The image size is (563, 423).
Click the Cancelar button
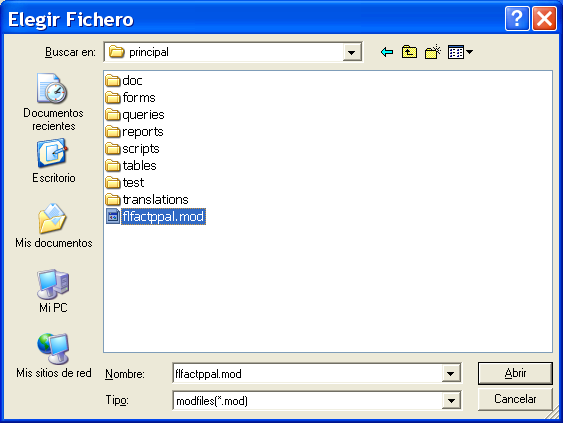click(515, 399)
